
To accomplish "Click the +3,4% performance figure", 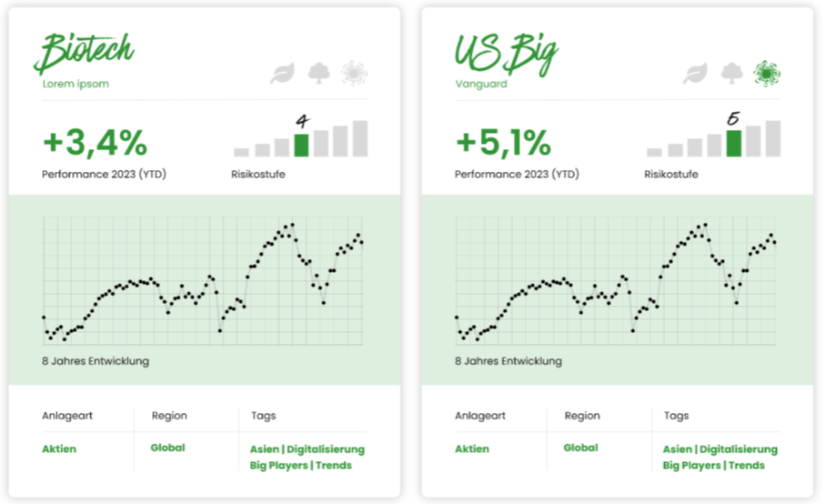I will tap(95, 142).
